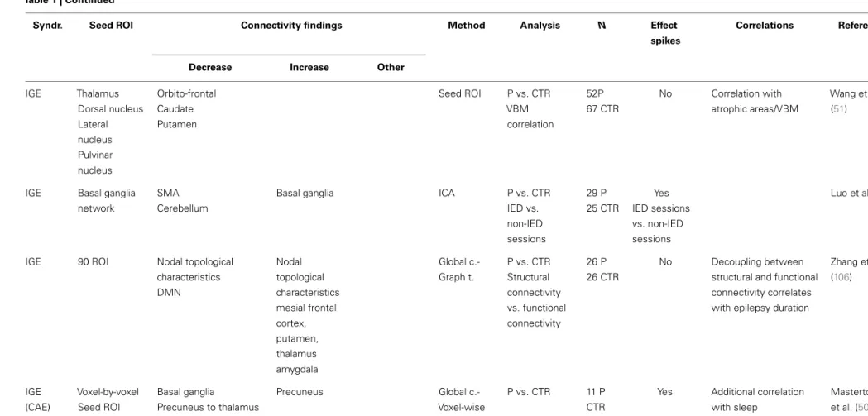
Task: Click the Wang et al. reference text
Action: pyautogui.click(x=848, y=93)
